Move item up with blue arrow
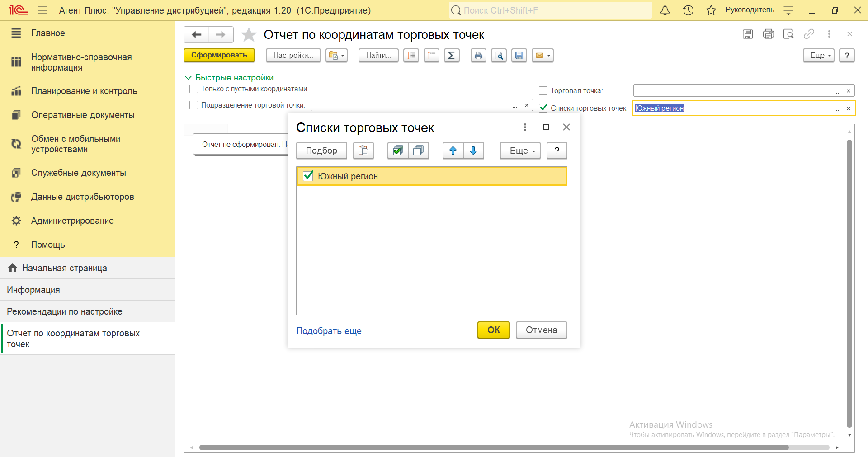This screenshot has height=457, width=868. tap(453, 151)
